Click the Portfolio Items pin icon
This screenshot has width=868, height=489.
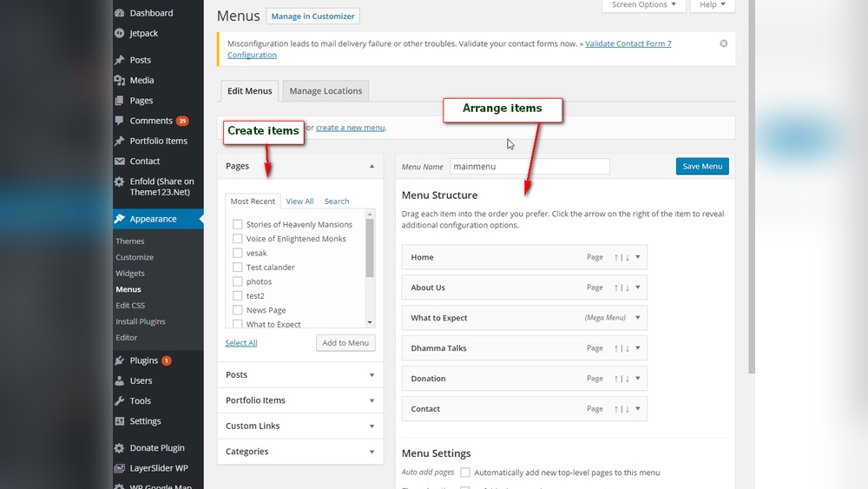[120, 141]
